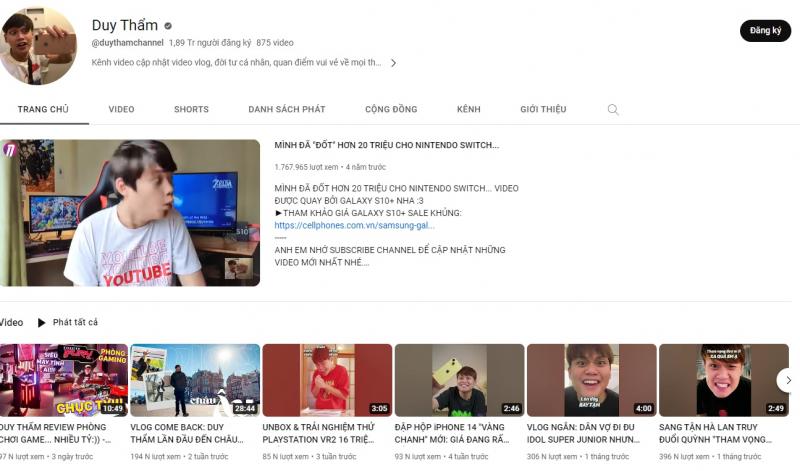Click the Duy Thẩm channel name heading
Image resolution: width=800 pixels, height=471 pixels.
(x=124, y=25)
